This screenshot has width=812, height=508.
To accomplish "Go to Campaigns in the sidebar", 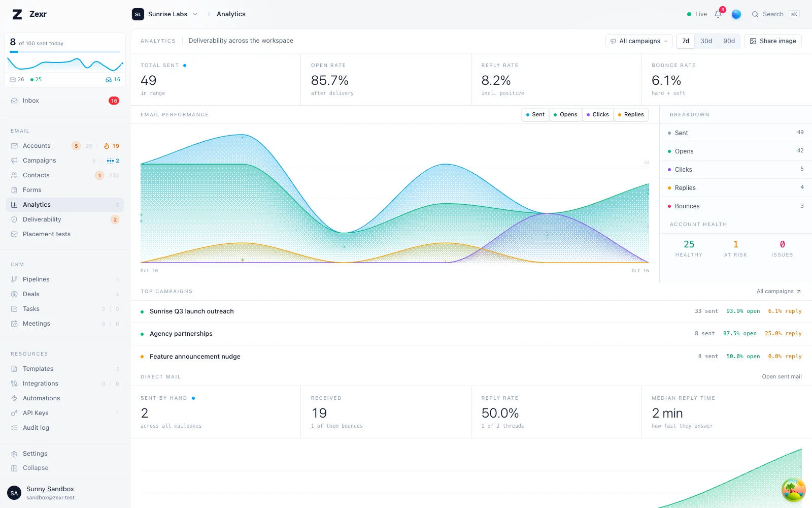I will [65, 161].
